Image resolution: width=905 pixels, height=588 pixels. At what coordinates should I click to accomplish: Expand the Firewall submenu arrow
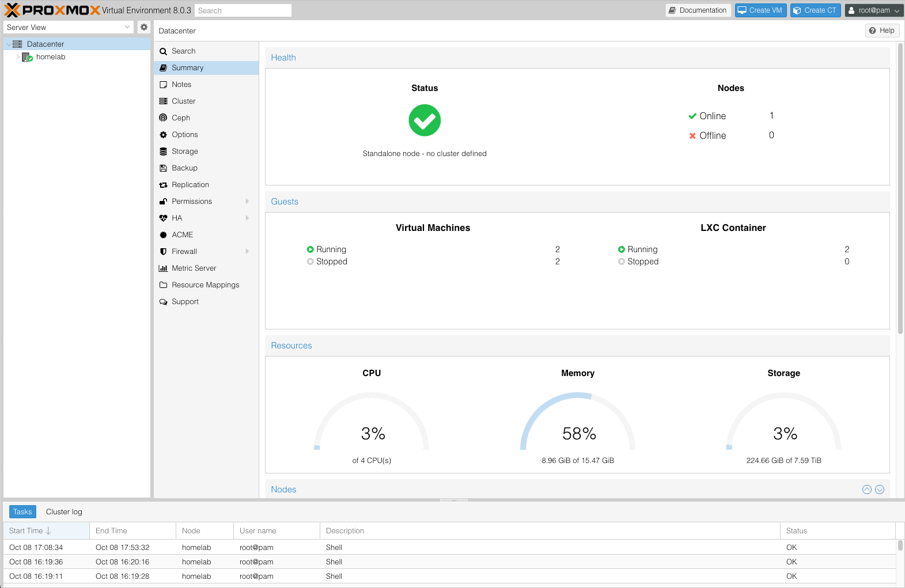(248, 252)
